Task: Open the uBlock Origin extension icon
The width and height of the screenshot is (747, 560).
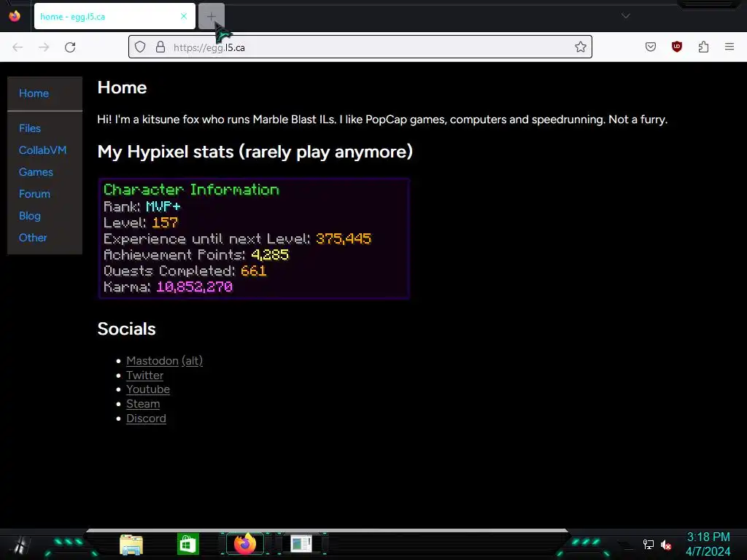Action: tap(677, 47)
